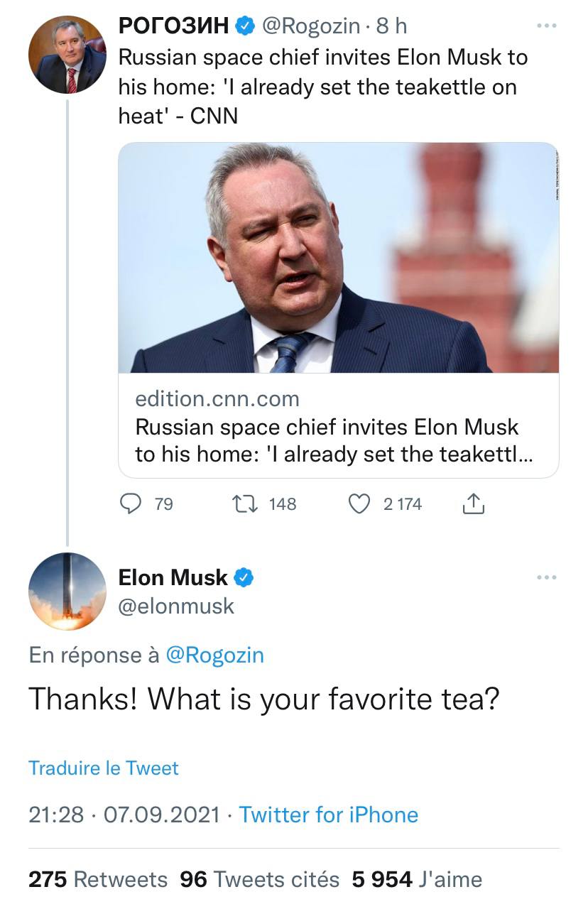This screenshot has width=588, height=909.
Task: Click Elon Musk's verified badge
Action: [244, 577]
